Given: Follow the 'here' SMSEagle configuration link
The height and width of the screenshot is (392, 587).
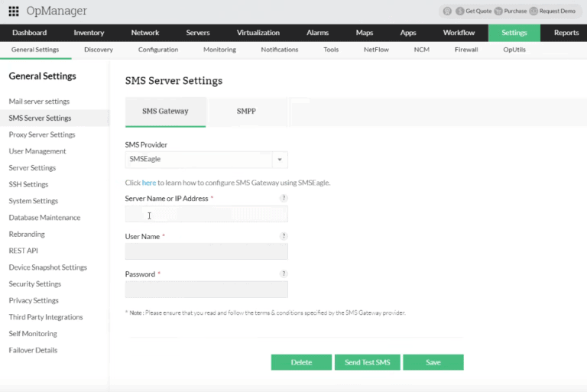Looking at the screenshot, I should [149, 183].
